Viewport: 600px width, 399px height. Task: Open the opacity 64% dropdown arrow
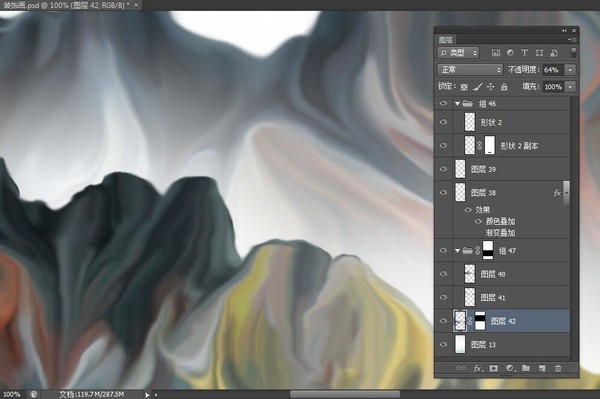click(570, 70)
